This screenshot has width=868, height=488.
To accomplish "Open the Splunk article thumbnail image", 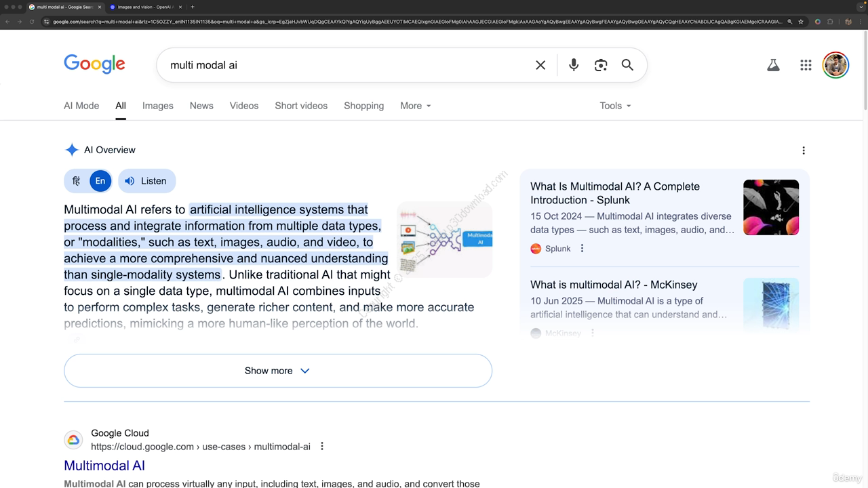I will (x=771, y=207).
